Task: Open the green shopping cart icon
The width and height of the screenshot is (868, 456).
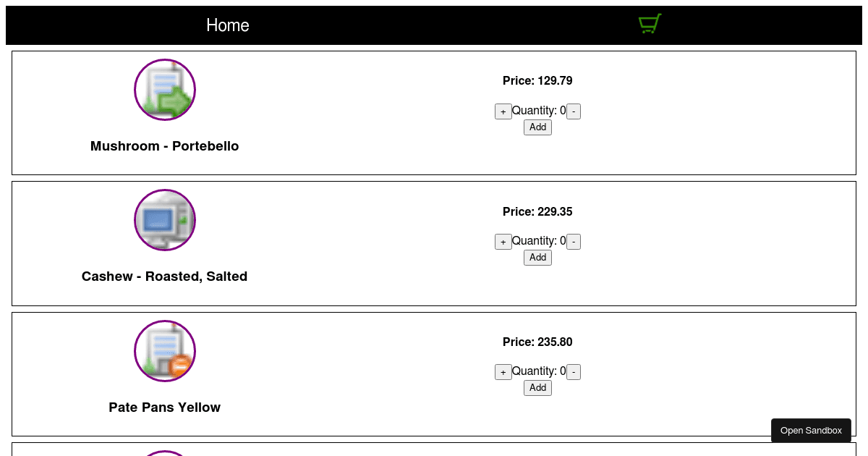Action: pos(650,24)
